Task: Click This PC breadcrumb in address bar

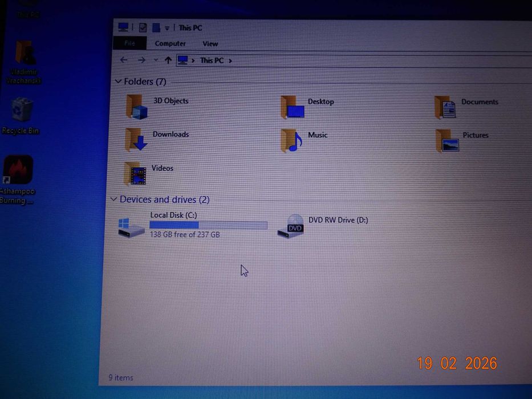Action: pos(212,60)
